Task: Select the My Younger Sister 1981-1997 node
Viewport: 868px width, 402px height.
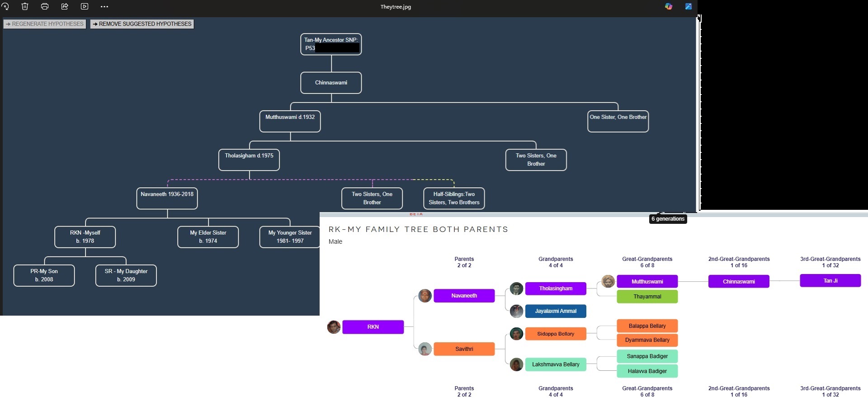Action: tap(290, 237)
